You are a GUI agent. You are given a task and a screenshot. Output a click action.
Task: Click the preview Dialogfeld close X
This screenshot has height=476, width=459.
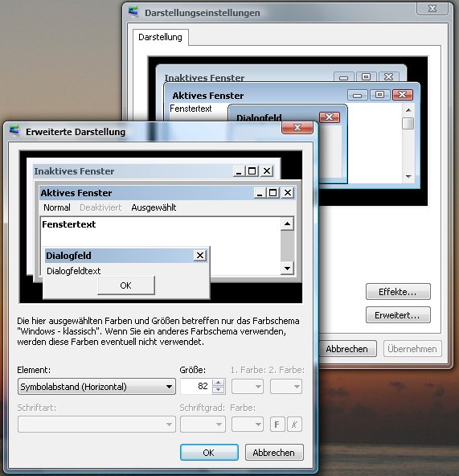200,256
